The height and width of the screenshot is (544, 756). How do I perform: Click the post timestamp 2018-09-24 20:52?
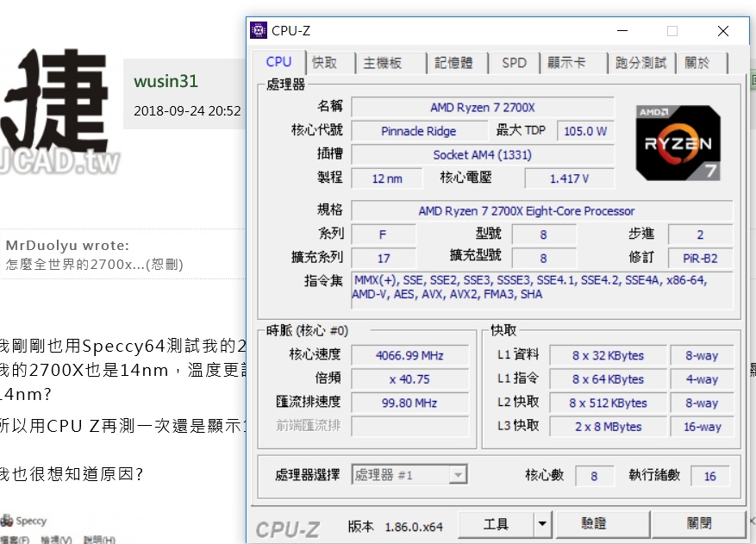tap(187, 111)
